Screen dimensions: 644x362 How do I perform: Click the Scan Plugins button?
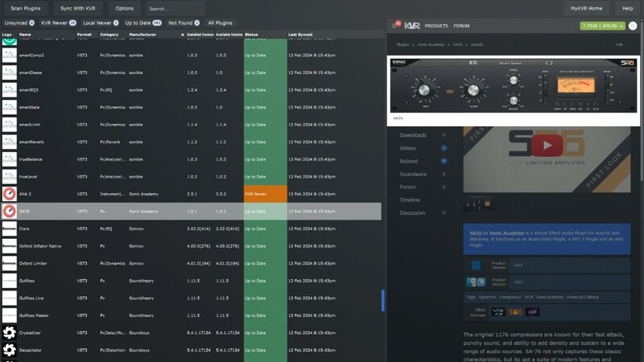coord(26,8)
